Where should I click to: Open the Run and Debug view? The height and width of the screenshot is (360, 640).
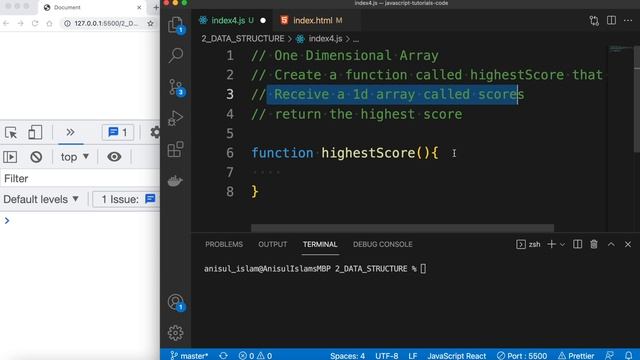tap(176, 118)
